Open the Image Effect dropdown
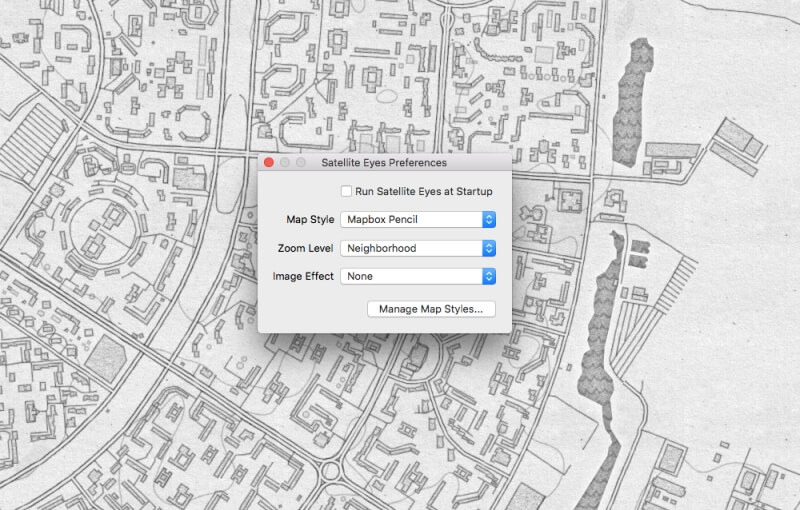The height and width of the screenshot is (510, 800). coord(418,276)
